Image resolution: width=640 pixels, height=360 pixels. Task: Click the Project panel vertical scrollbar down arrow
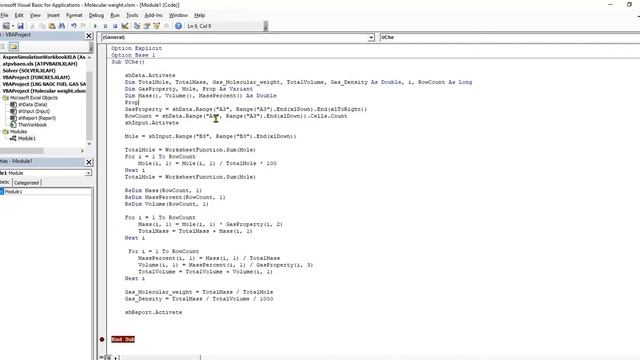(x=89, y=144)
